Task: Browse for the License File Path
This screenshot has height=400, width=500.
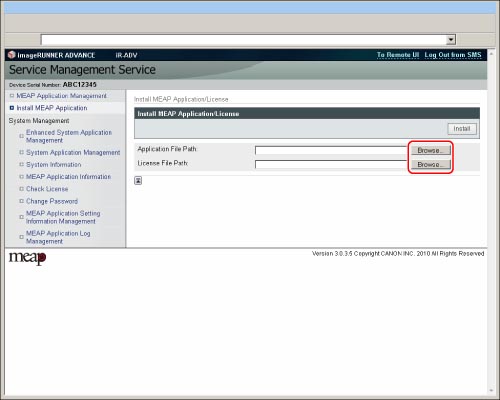Action: [430, 165]
